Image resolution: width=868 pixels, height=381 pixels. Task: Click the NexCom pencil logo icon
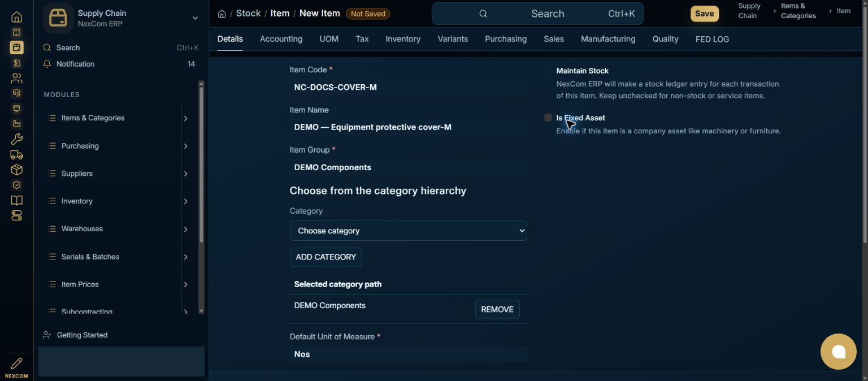click(16, 363)
